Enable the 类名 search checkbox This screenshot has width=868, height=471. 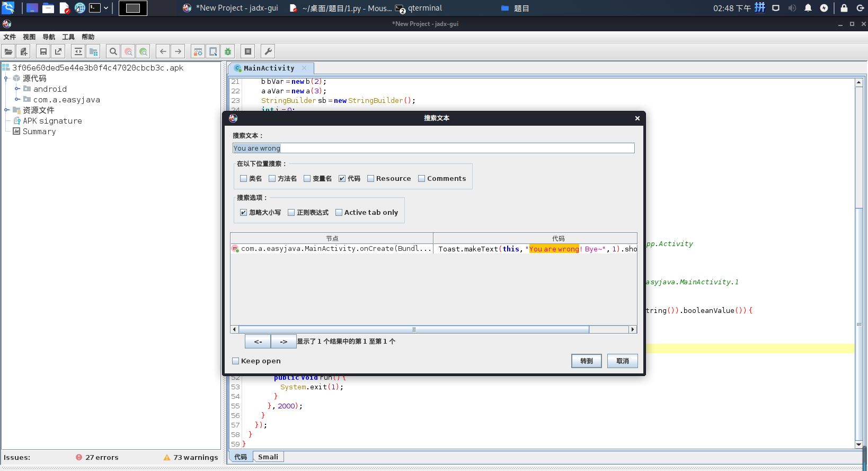(244, 179)
